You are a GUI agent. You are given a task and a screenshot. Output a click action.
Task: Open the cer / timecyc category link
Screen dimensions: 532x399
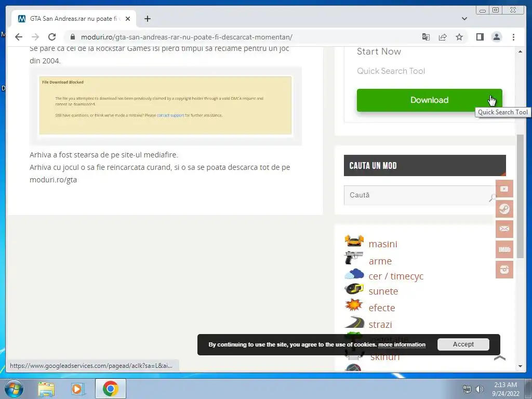396,276
